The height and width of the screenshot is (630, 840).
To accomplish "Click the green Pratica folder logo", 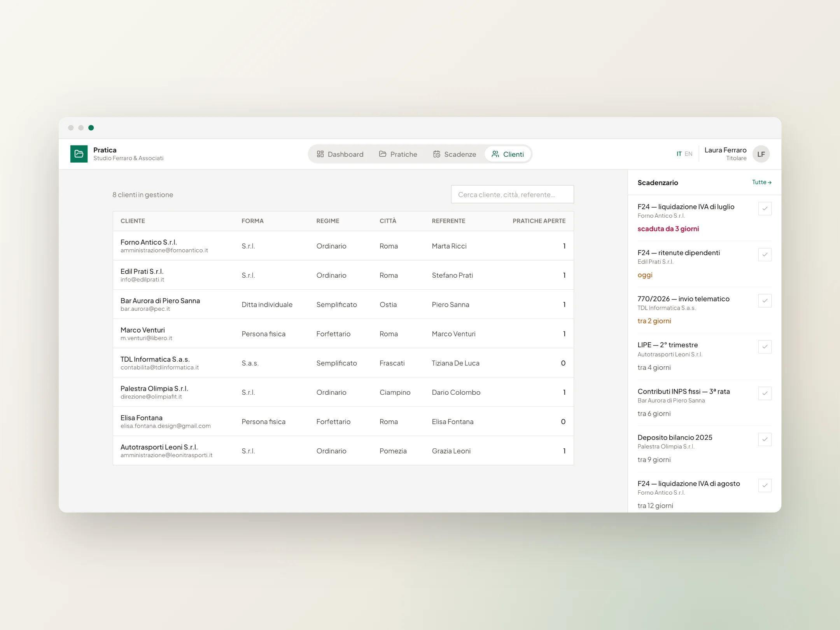I will coord(79,154).
